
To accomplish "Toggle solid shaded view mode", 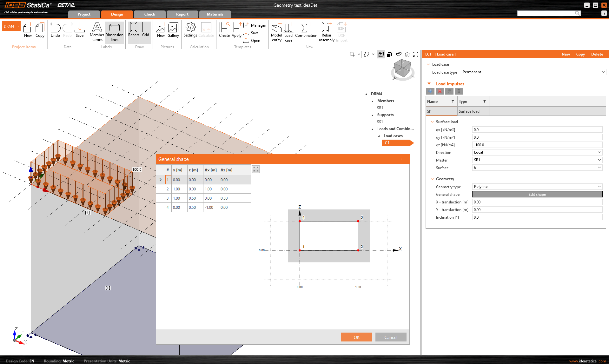I will tap(390, 54).
